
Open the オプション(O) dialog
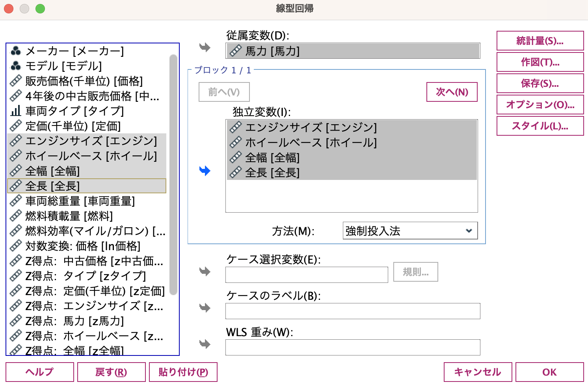[540, 104]
